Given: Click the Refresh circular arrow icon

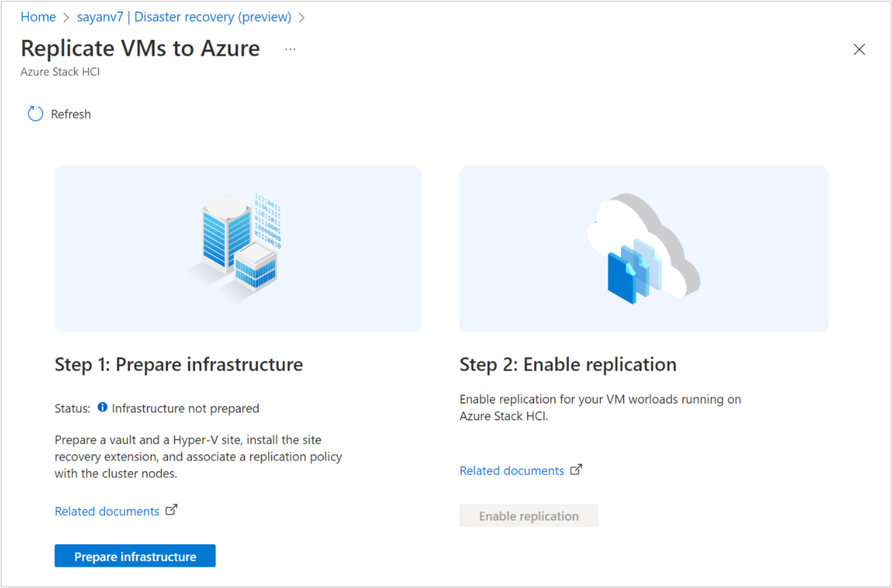Looking at the screenshot, I should tap(35, 114).
